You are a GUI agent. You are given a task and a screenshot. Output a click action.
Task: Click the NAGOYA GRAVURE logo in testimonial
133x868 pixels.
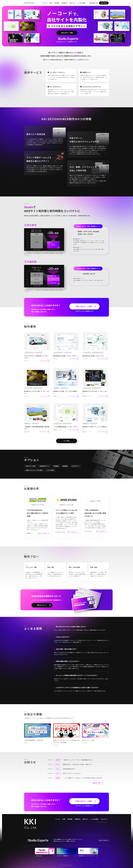click(37, 500)
